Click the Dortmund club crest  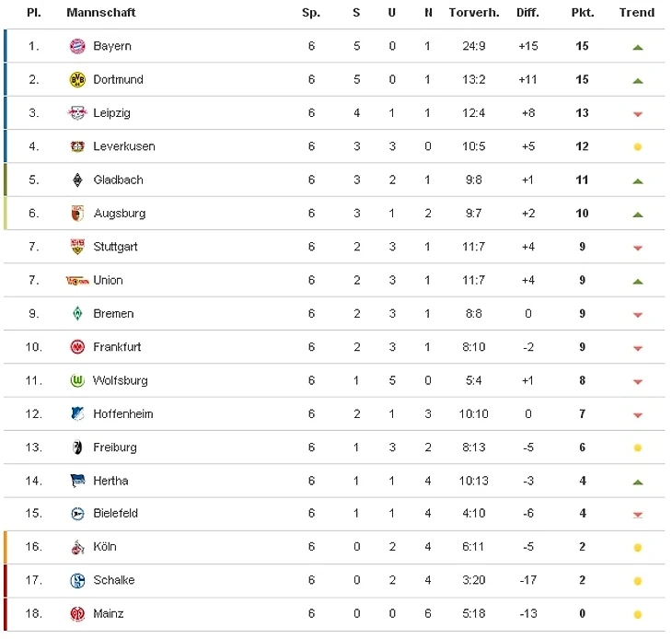click(77, 80)
